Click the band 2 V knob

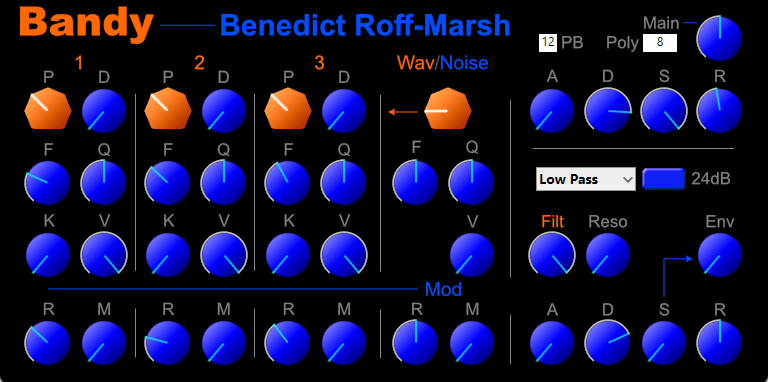pos(224,255)
